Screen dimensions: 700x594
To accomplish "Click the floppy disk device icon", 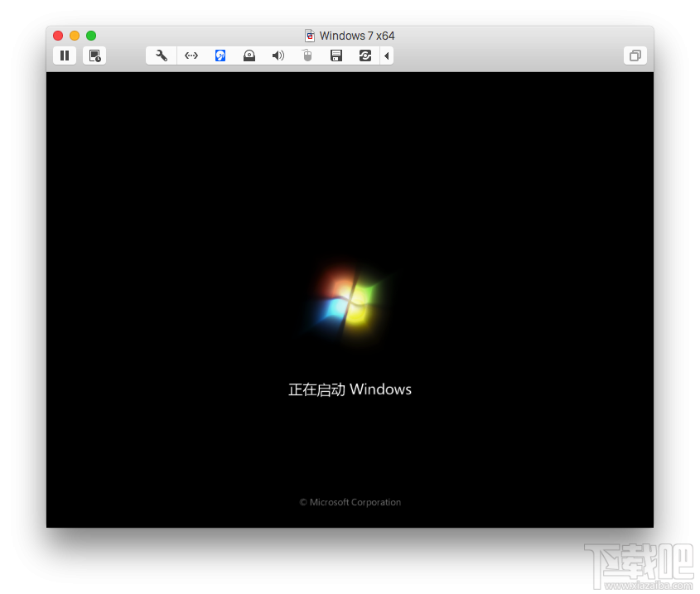I will coord(336,56).
